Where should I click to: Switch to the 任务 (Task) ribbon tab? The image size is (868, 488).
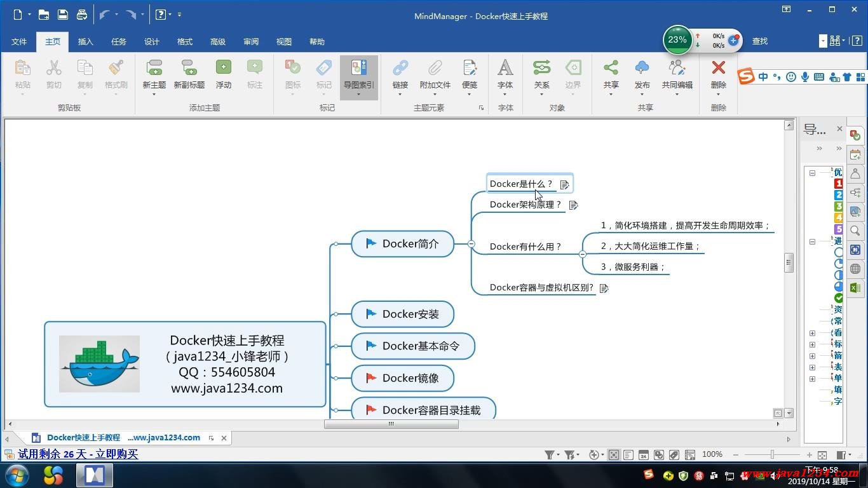(x=119, y=42)
